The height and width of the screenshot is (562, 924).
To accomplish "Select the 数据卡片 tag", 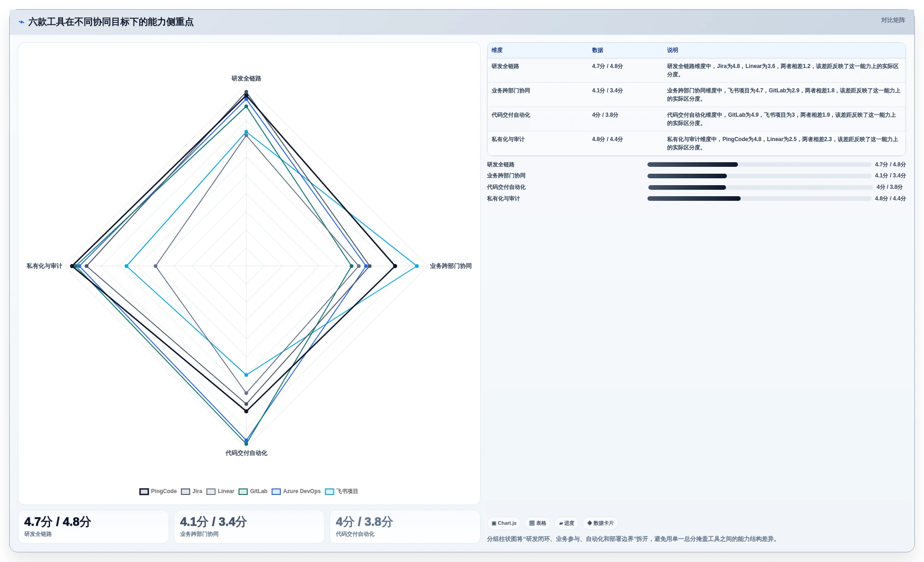I will 601,523.
